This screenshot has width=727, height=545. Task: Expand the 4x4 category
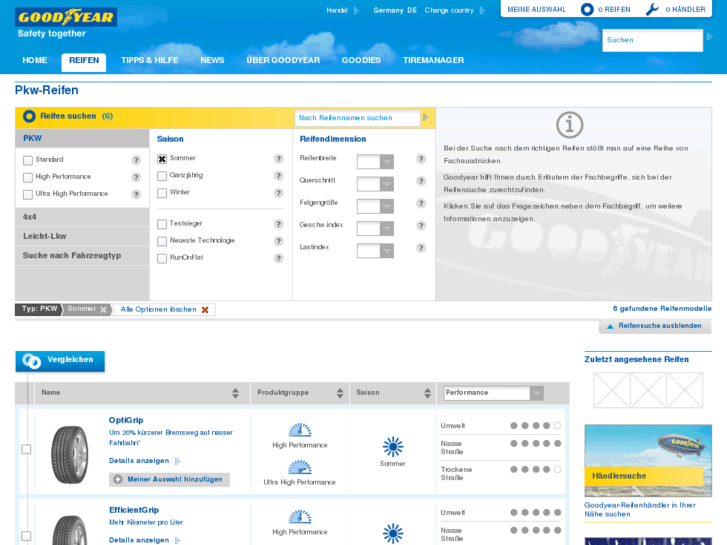[x=82, y=217]
